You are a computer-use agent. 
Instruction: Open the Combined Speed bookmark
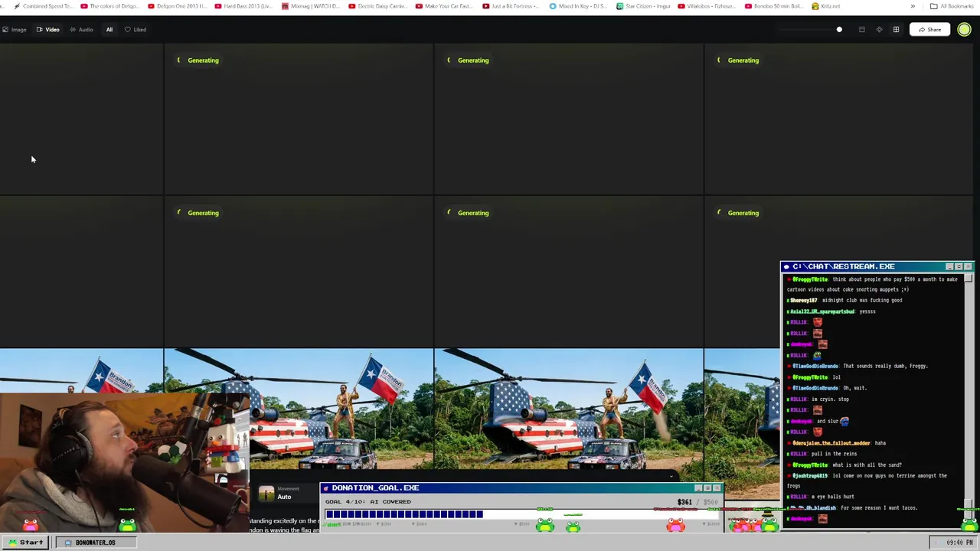(43, 6)
